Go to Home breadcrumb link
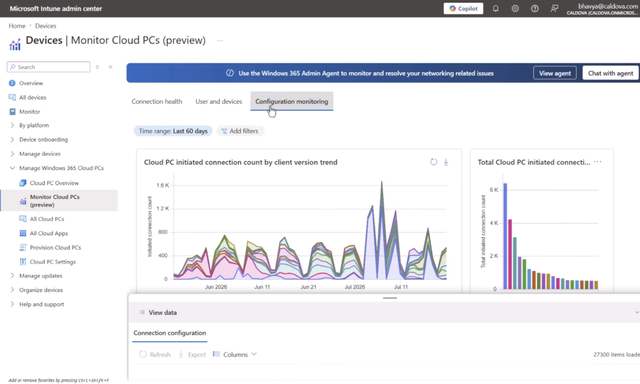Image resolution: width=640 pixels, height=384 pixels. [17, 26]
